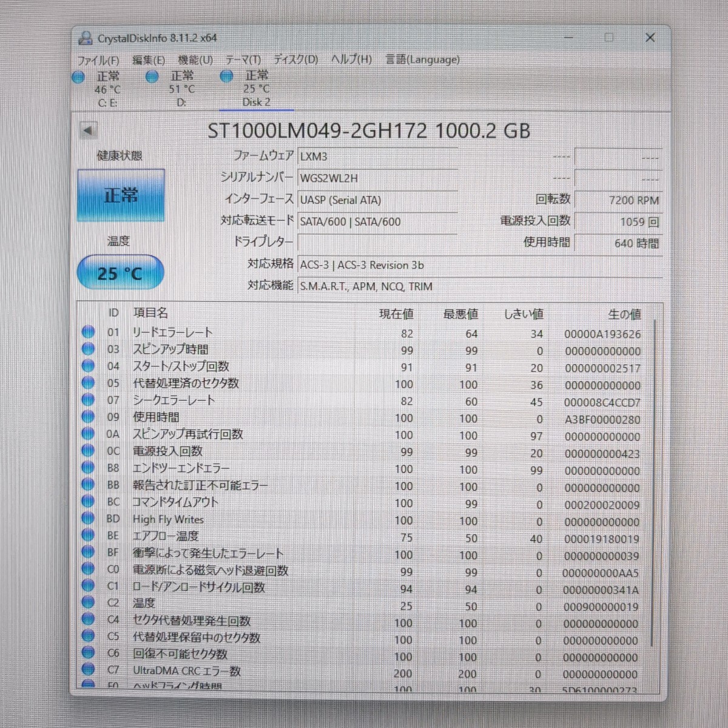Click the 項目名 column header

[150, 312]
